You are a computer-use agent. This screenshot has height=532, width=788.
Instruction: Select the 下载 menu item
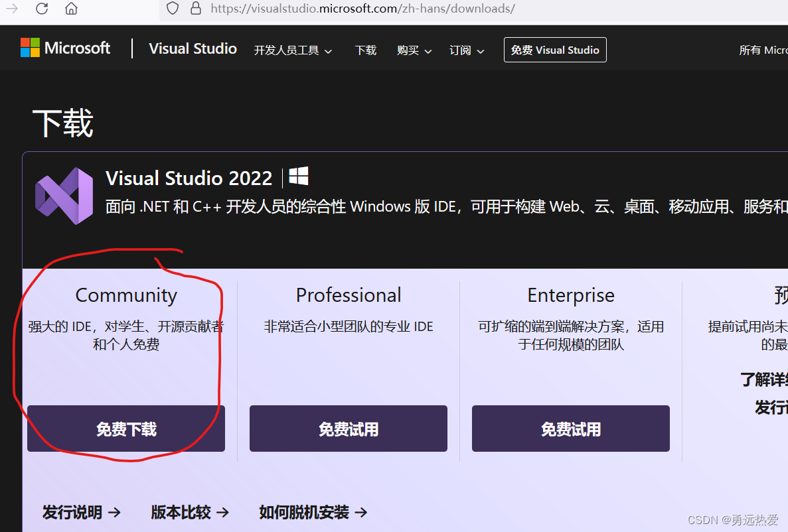coord(365,50)
